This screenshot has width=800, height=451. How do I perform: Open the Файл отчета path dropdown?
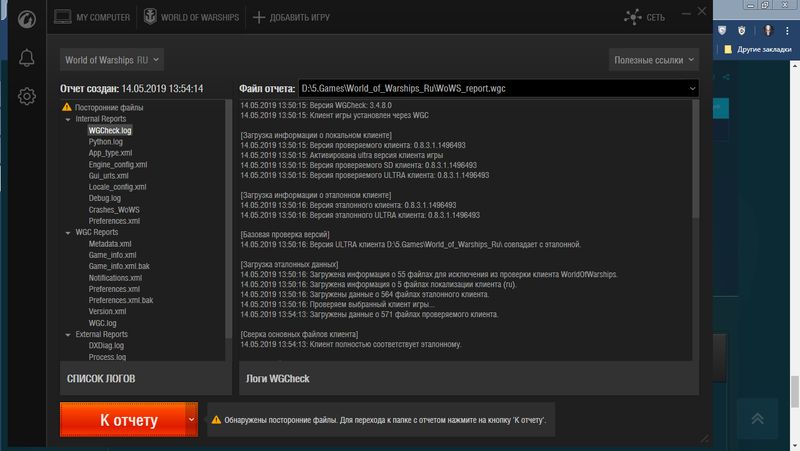point(498,88)
